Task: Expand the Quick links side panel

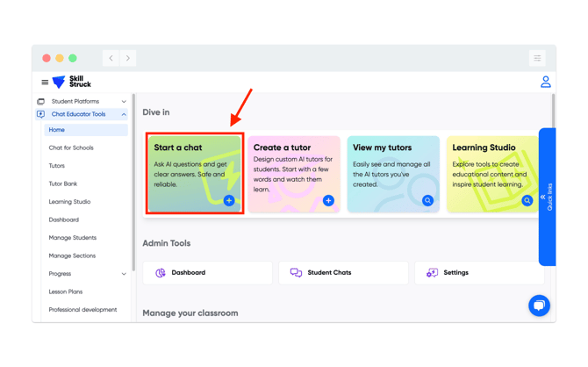Action: tap(547, 197)
